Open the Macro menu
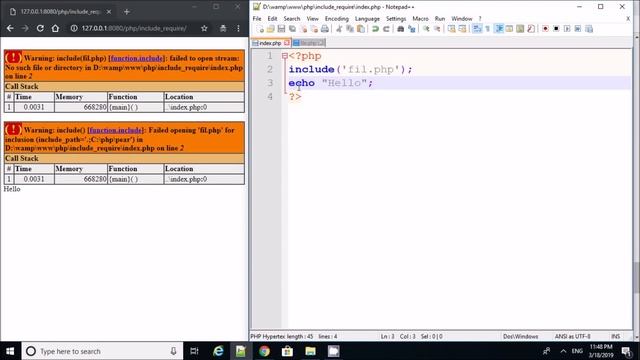The width and height of the screenshot is (640, 360). pyautogui.click(x=420, y=19)
